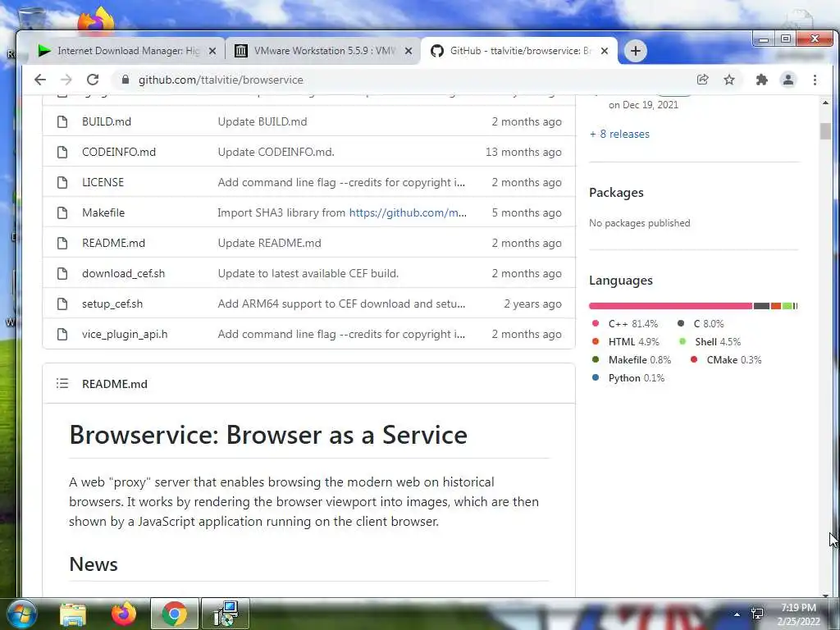
Task: Go back using the browser back arrow
Action: pyautogui.click(x=40, y=80)
